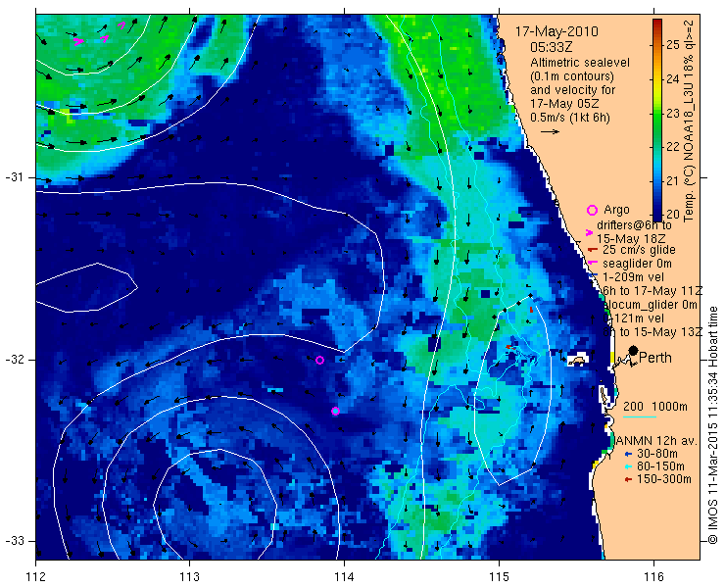Click the 'Argo' legend label
The image size is (725, 588).
pyautogui.click(x=616, y=210)
